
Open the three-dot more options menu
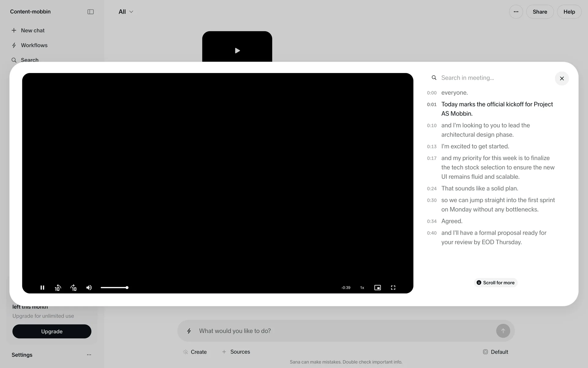516,12
